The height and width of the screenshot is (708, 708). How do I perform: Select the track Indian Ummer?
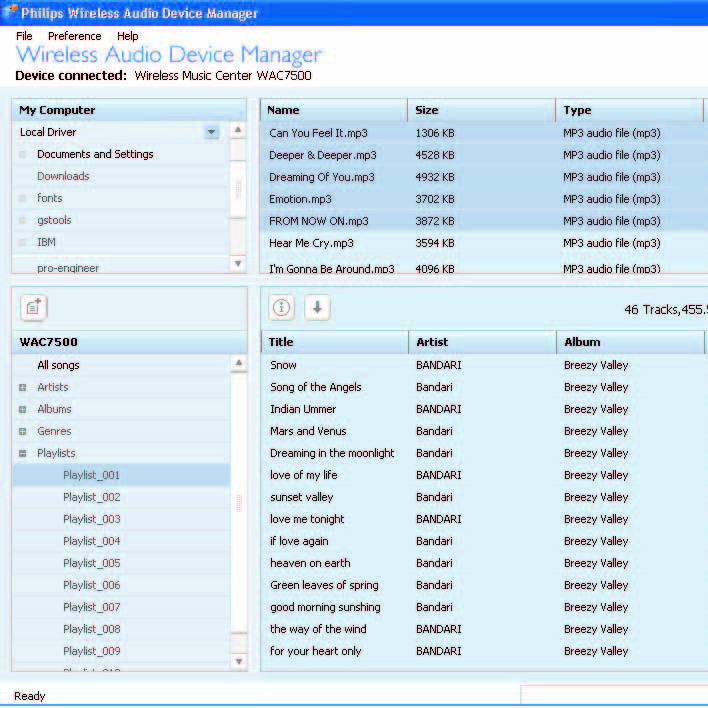(x=303, y=410)
